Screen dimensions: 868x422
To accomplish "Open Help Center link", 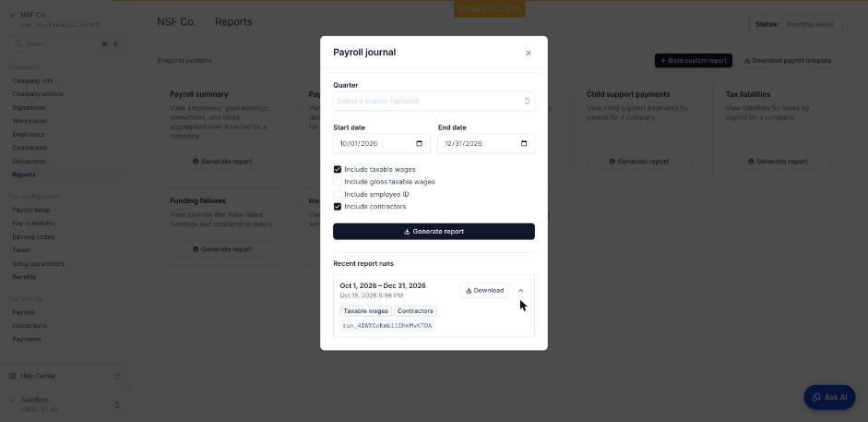I will pyautogui.click(x=38, y=376).
